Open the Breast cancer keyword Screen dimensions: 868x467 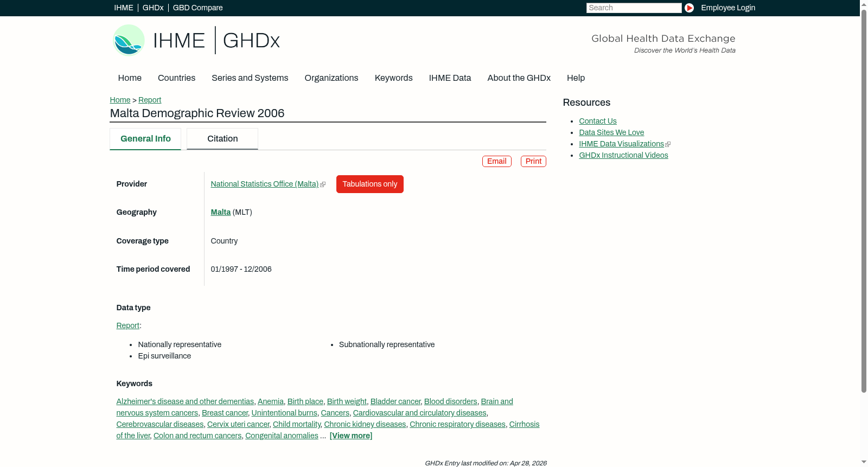point(225,413)
